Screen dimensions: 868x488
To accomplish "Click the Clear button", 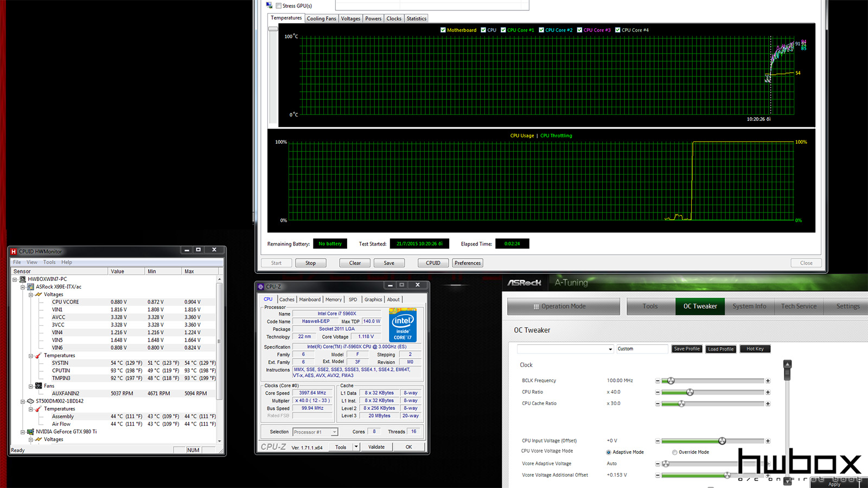I will click(x=355, y=263).
